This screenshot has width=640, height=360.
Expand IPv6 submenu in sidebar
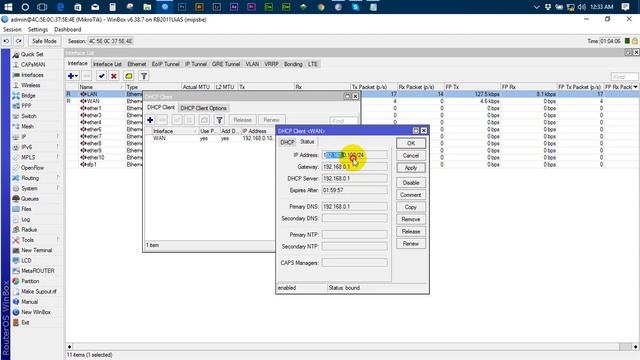click(x=58, y=147)
